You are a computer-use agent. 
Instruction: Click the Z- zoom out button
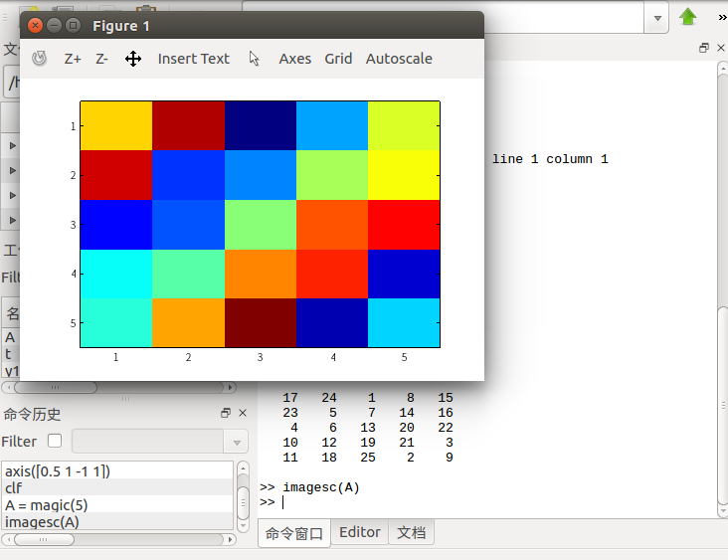coord(101,59)
